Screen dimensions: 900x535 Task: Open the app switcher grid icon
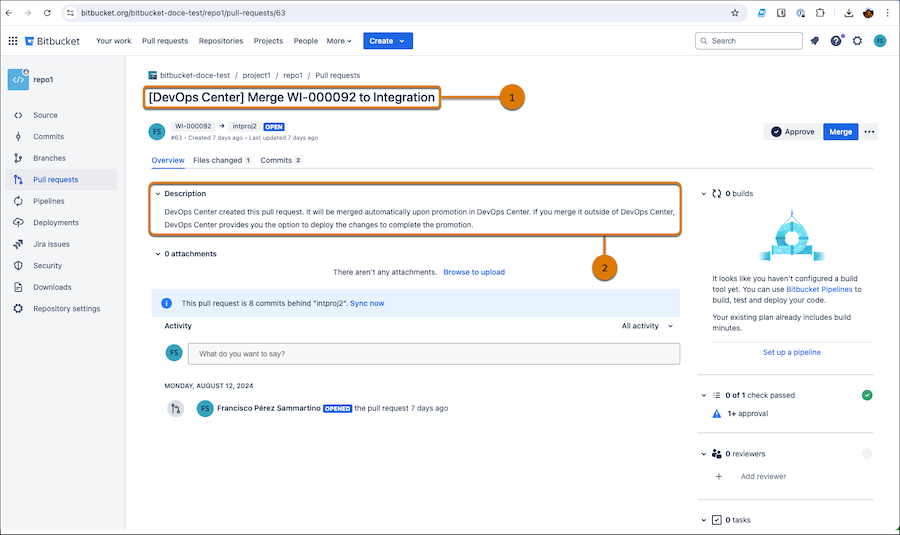(13, 41)
